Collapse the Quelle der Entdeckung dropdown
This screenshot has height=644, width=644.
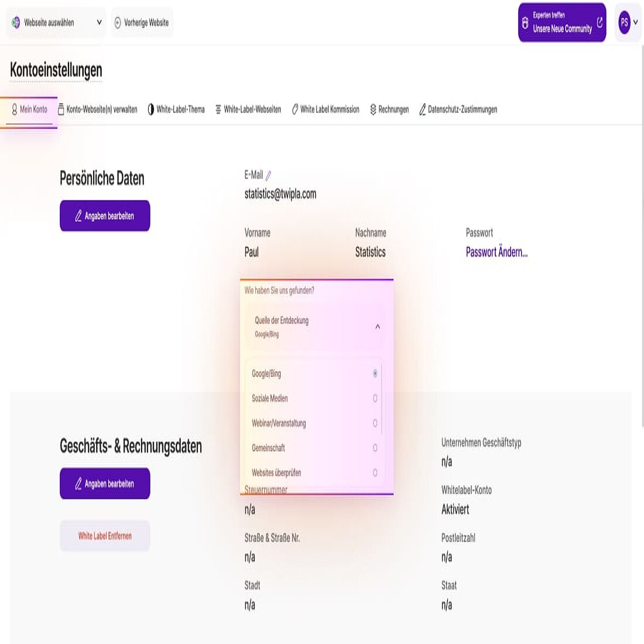(x=377, y=327)
